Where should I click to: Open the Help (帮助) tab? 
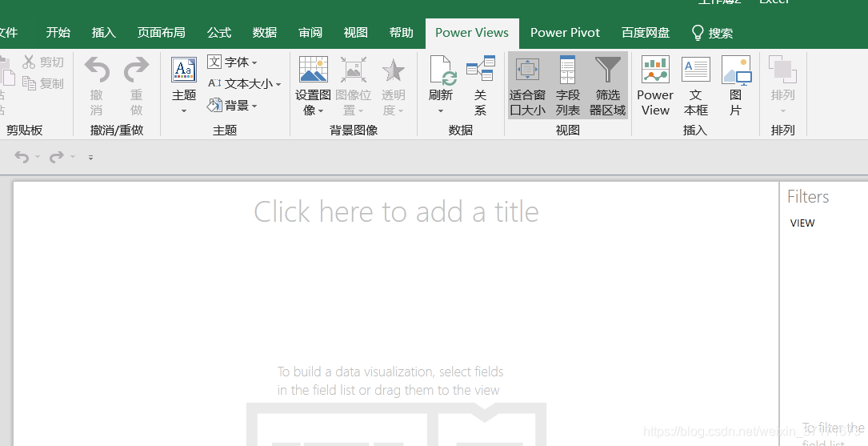pyautogui.click(x=402, y=33)
